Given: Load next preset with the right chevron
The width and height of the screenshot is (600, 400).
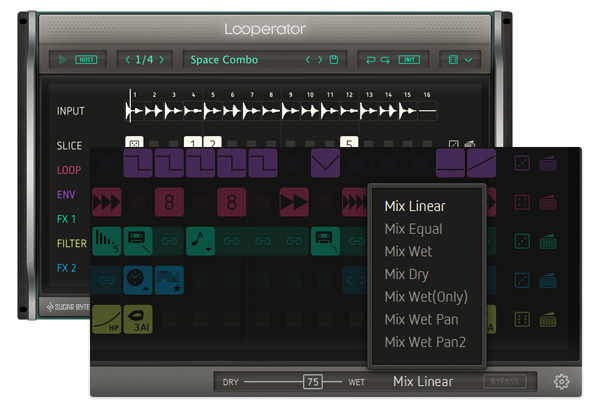Looking at the screenshot, I should (320, 60).
